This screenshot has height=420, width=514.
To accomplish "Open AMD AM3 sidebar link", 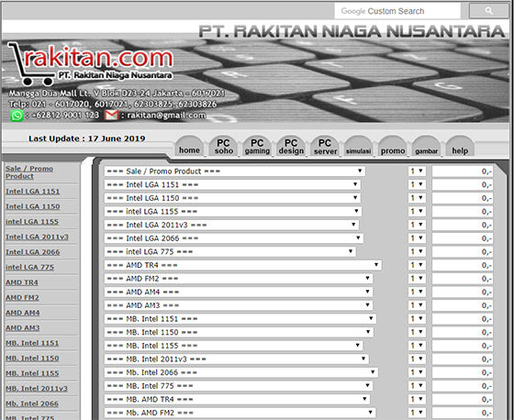I will 23,327.
